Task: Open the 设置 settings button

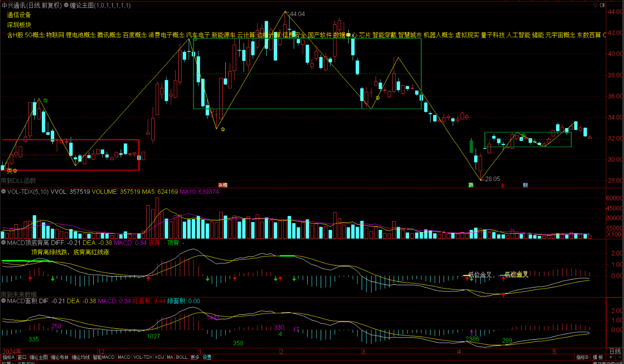Action: [x=207, y=357]
